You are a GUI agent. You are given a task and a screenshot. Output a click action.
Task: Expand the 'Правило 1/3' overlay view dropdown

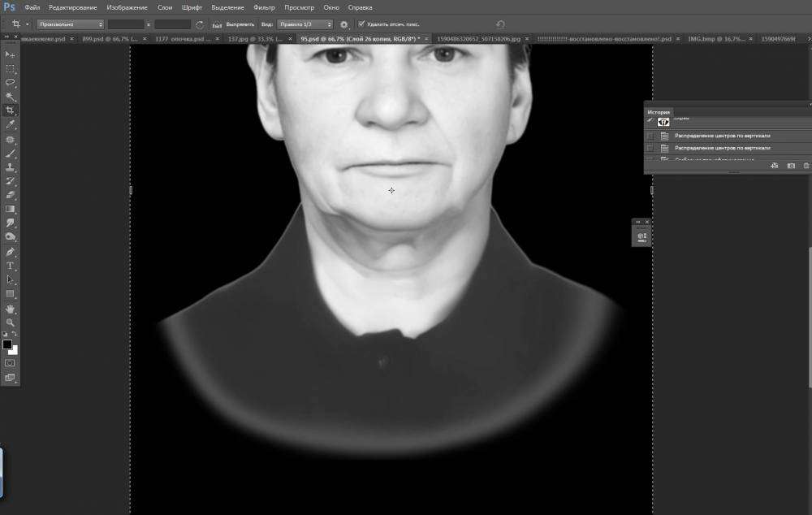[304, 24]
